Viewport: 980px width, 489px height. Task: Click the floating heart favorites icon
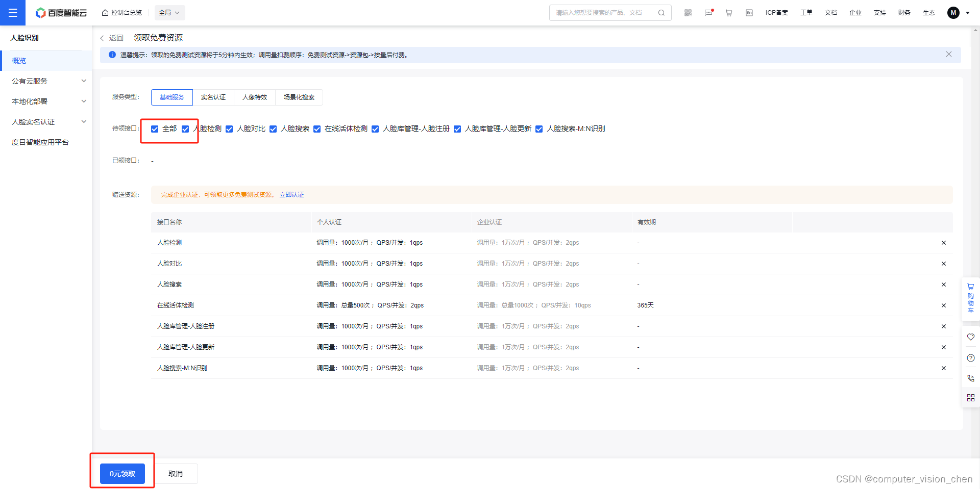coord(971,337)
